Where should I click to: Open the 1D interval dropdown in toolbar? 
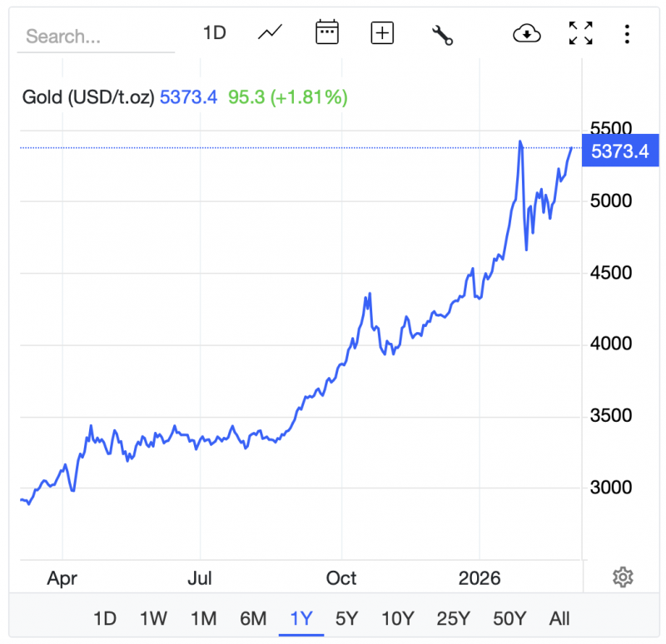[215, 33]
